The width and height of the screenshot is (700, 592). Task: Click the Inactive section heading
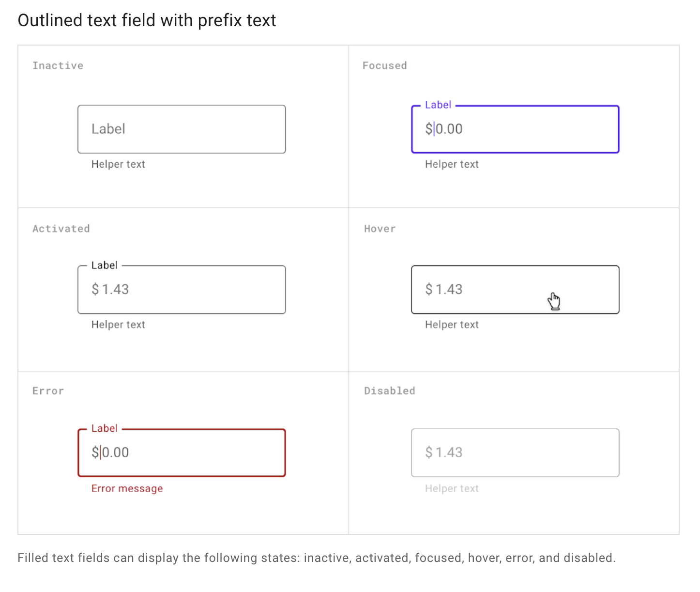pos(58,65)
